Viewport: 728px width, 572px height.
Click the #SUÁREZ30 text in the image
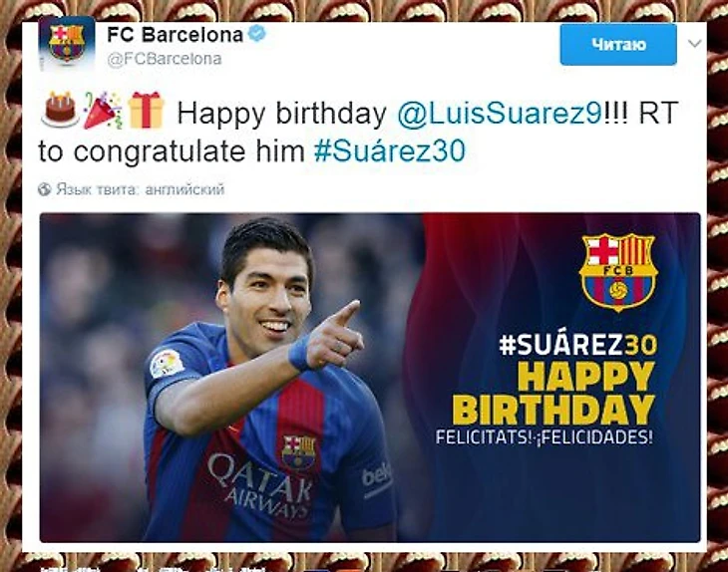(578, 345)
